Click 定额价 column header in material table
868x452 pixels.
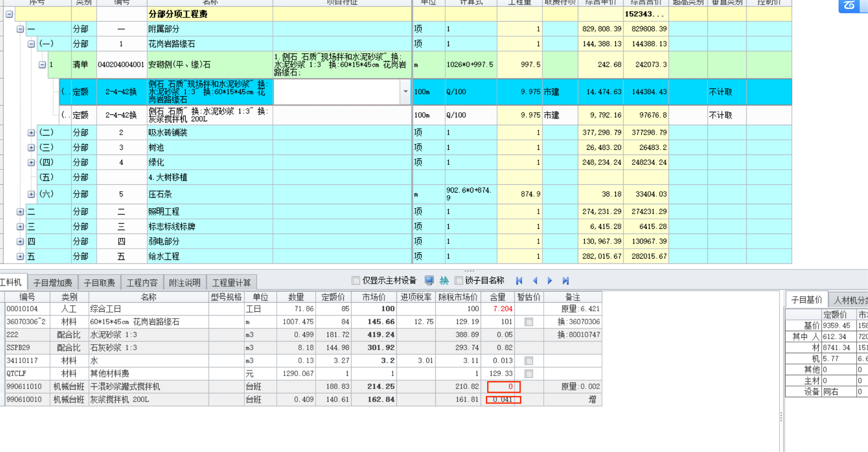coord(333,297)
